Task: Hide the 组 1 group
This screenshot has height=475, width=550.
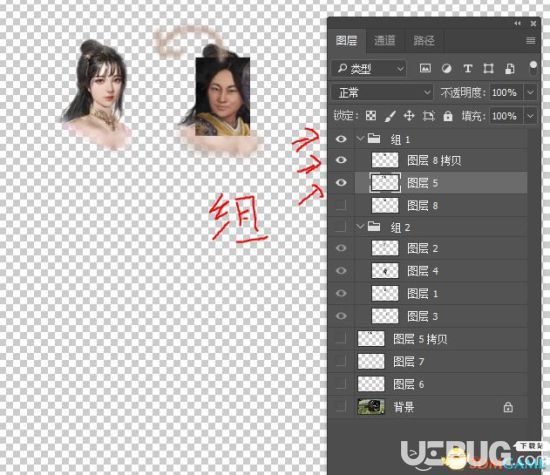Action: pos(341,139)
